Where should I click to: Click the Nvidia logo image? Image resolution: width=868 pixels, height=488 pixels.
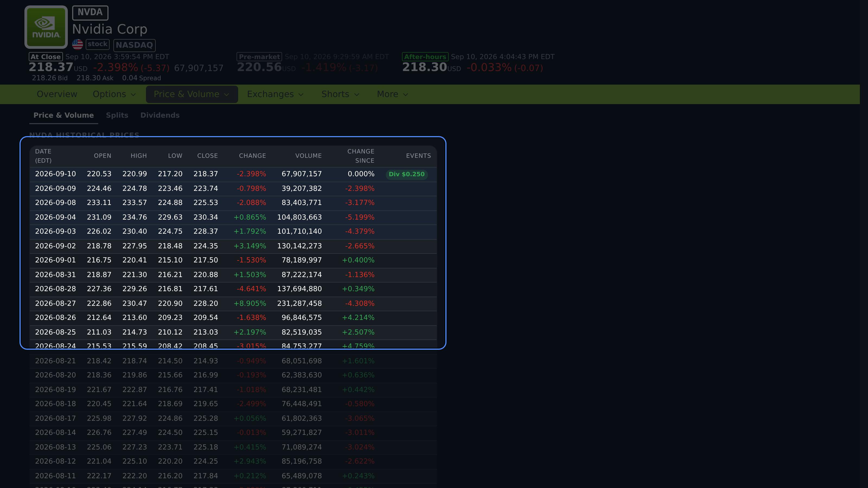46,27
